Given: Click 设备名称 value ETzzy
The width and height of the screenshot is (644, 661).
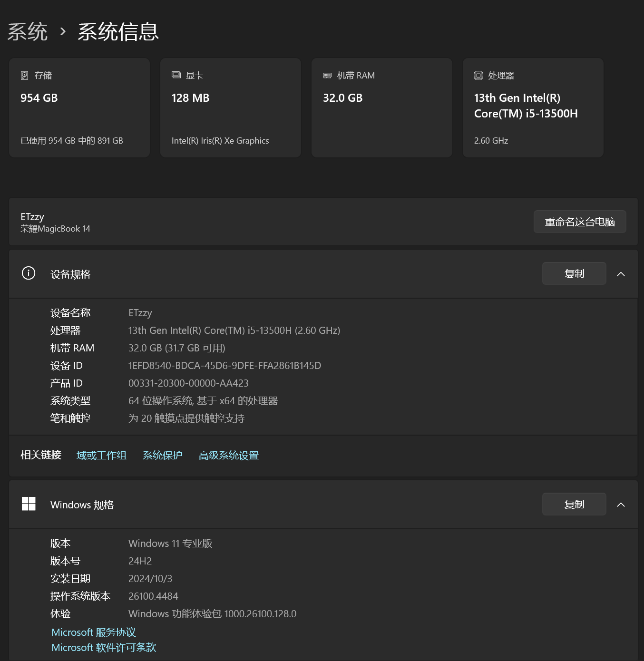Looking at the screenshot, I should click(140, 313).
